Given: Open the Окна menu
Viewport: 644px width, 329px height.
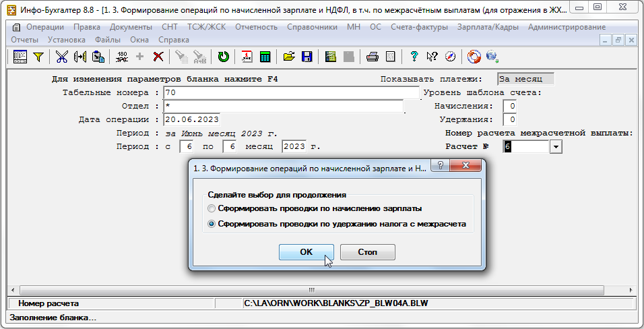Looking at the screenshot, I should click(139, 40).
